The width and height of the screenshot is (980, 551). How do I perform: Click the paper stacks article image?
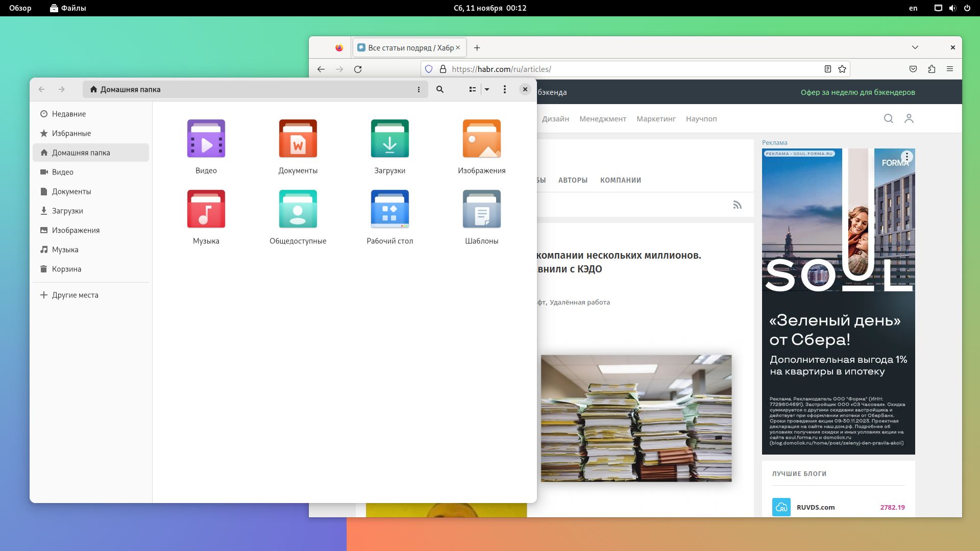tap(636, 418)
